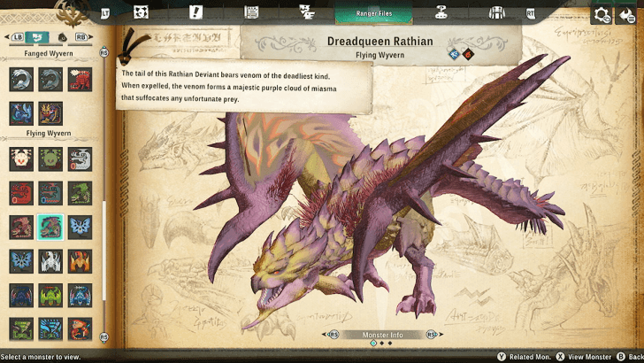Select pale grey Khezu monster icon
This screenshot has width=644, height=363.
(x=80, y=159)
